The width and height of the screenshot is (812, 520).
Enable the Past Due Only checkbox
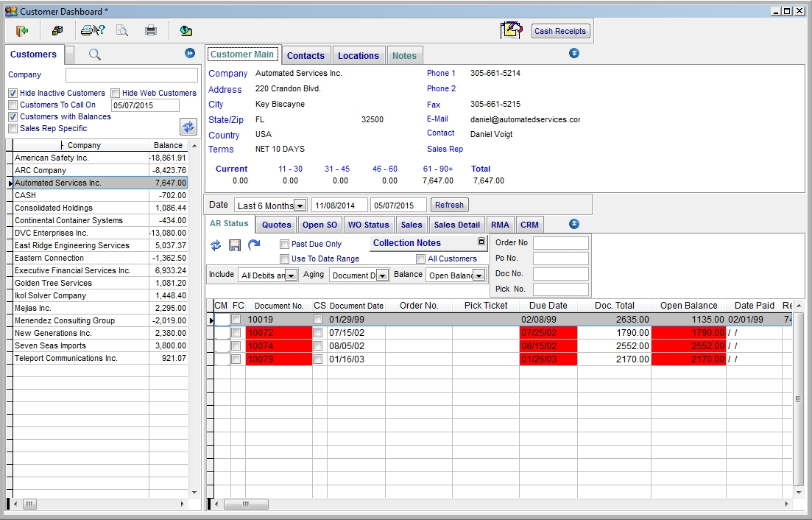point(285,244)
